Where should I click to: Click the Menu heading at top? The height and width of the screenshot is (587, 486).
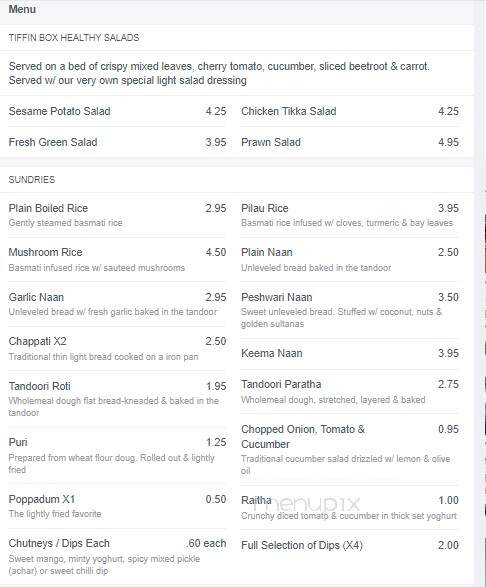pos(22,9)
